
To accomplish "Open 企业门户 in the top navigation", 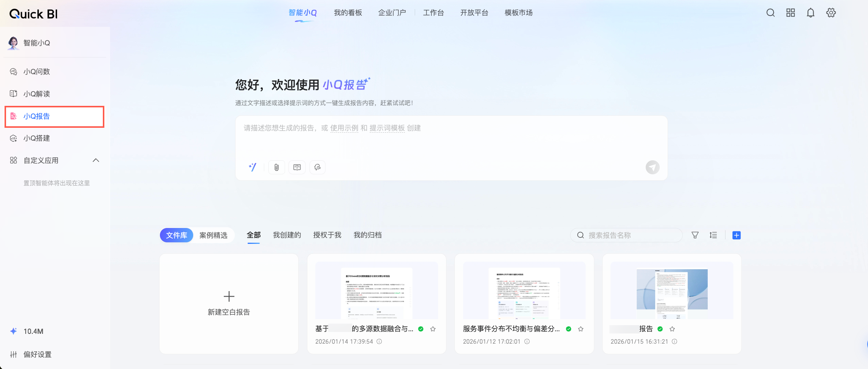I will [392, 13].
